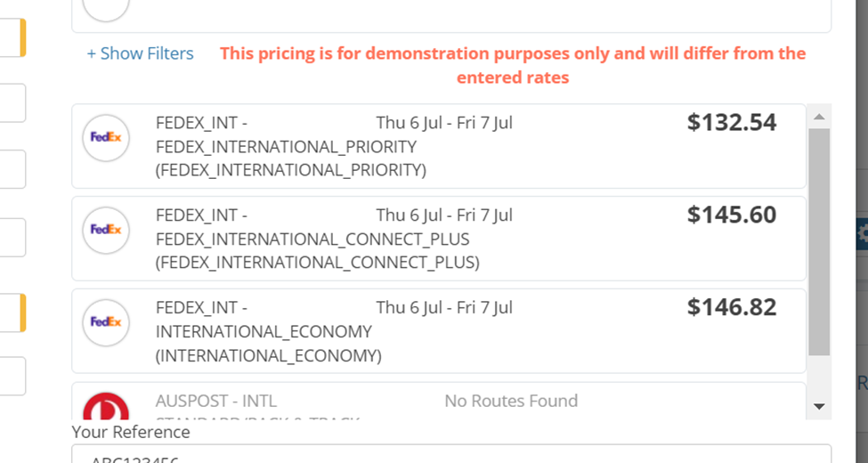Click the $132.54 price

click(x=732, y=122)
